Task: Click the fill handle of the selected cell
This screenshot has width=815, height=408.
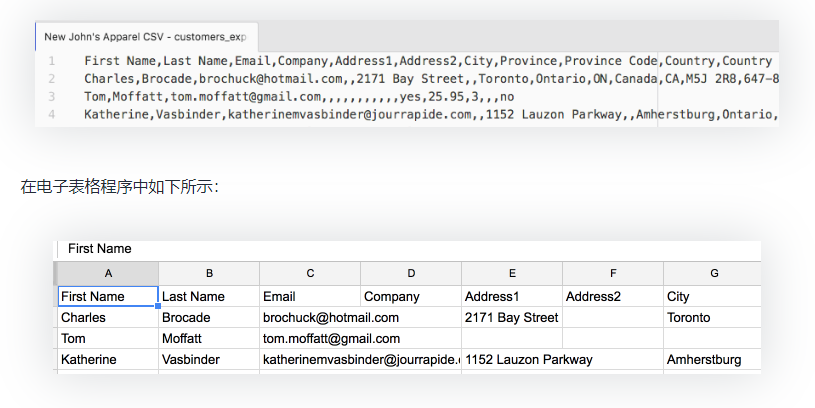Action: (x=158, y=306)
